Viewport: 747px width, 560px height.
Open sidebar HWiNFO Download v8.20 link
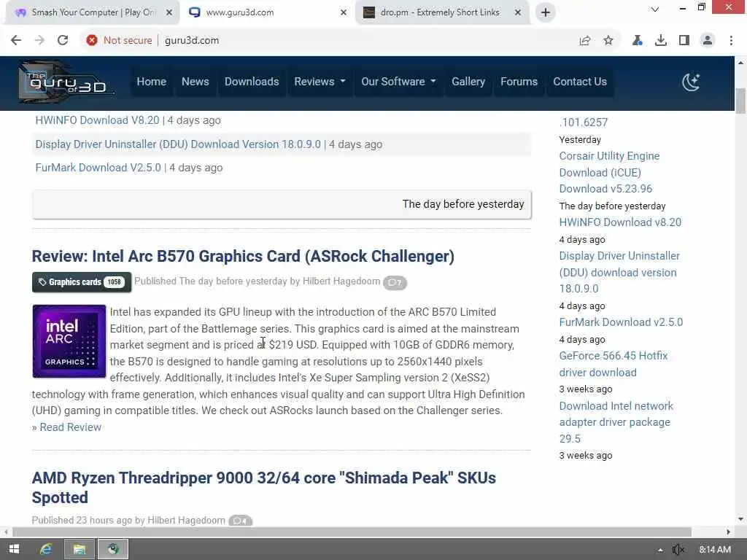pyautogui.click(x=620, y=222)
